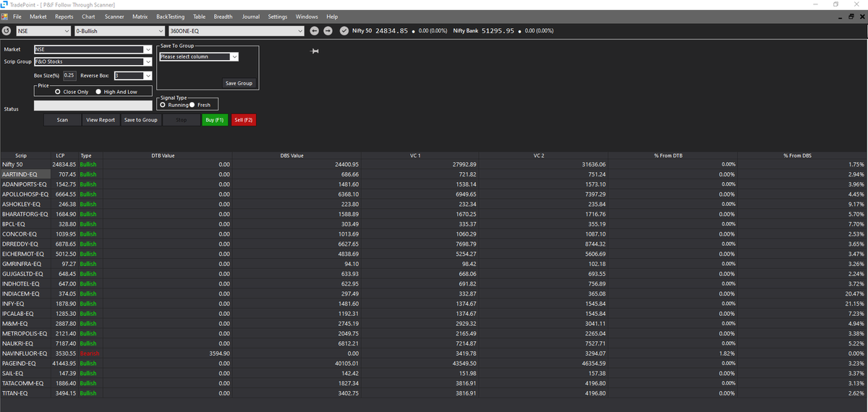This screenshot has height=412, width=868.
Task: Select the TATACOMM-EQ scrip
Action: 25,383
